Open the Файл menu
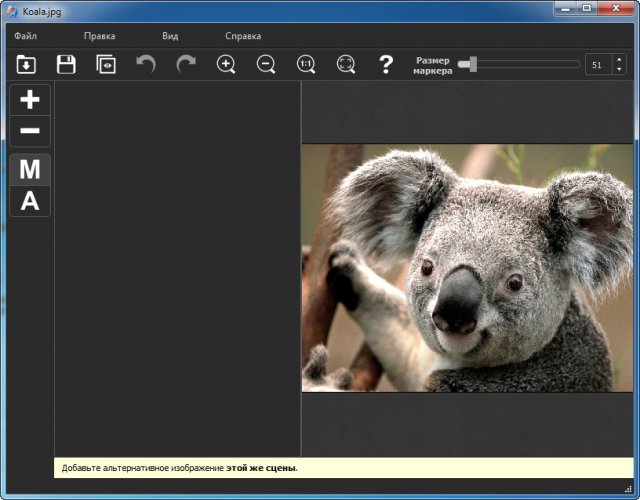The width and height of the screenshot is (640, 500). [26, 36]
